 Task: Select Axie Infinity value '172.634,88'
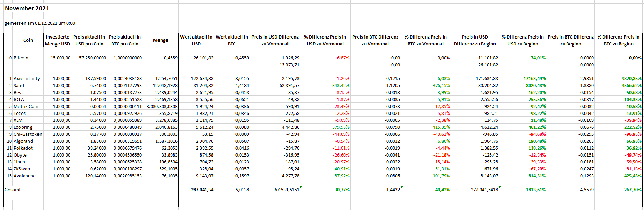(202, 79)
